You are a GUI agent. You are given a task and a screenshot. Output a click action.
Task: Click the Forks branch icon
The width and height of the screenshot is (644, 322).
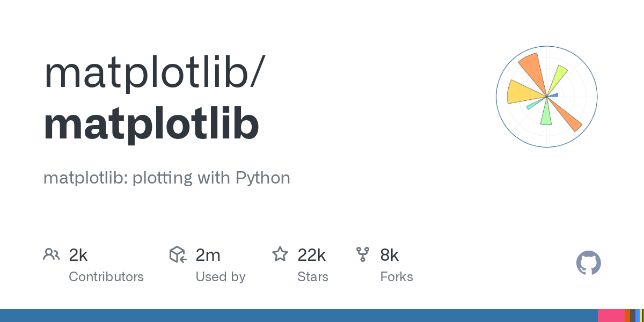point(363,254)
